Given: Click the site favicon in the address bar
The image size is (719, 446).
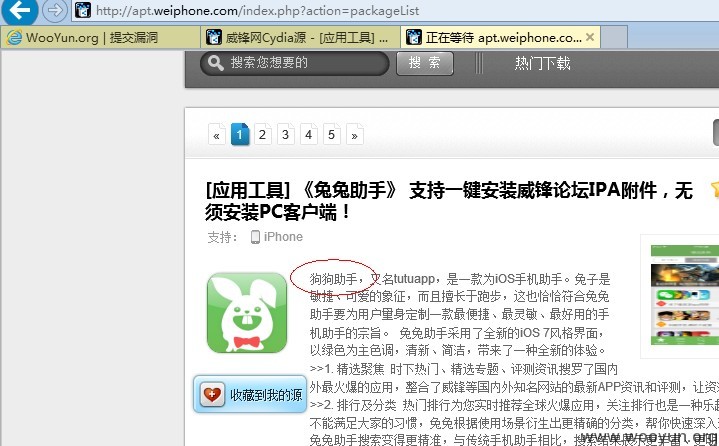Looking at the screenshot, I should click(83, 10).
